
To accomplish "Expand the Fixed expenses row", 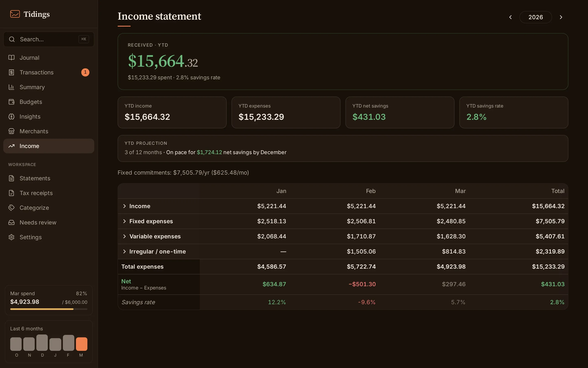I will 124,221.
